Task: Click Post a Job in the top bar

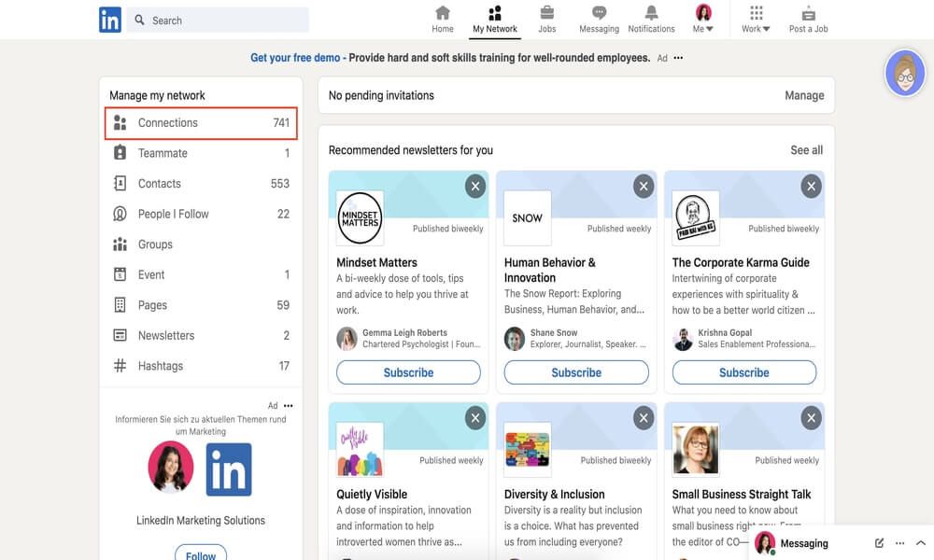Action: pos(808,20)
